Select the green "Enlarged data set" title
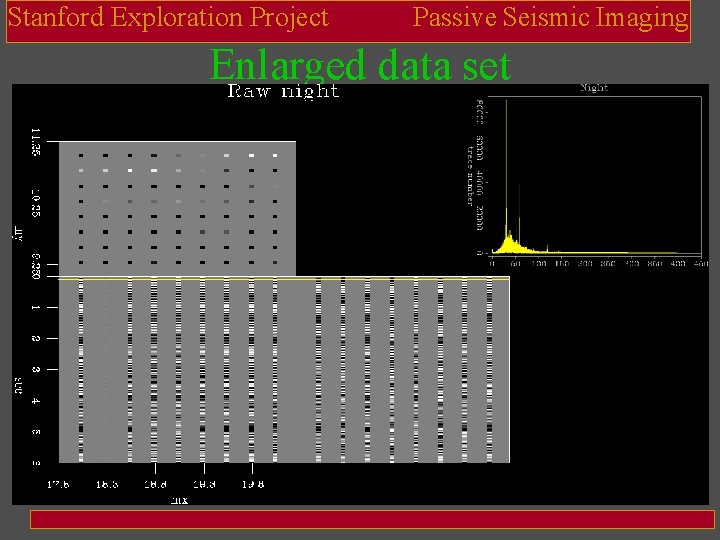Viewport: 720px width, 540px height. 360,65
